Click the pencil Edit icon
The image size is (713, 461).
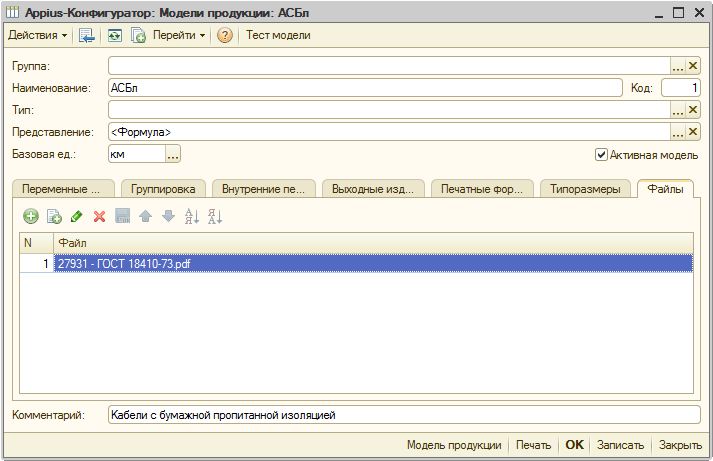pos(77,216)
